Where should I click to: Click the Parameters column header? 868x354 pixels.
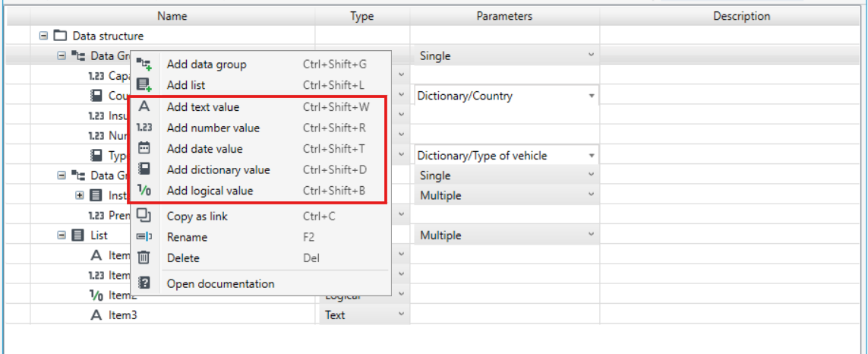click(x=504, y=16)
